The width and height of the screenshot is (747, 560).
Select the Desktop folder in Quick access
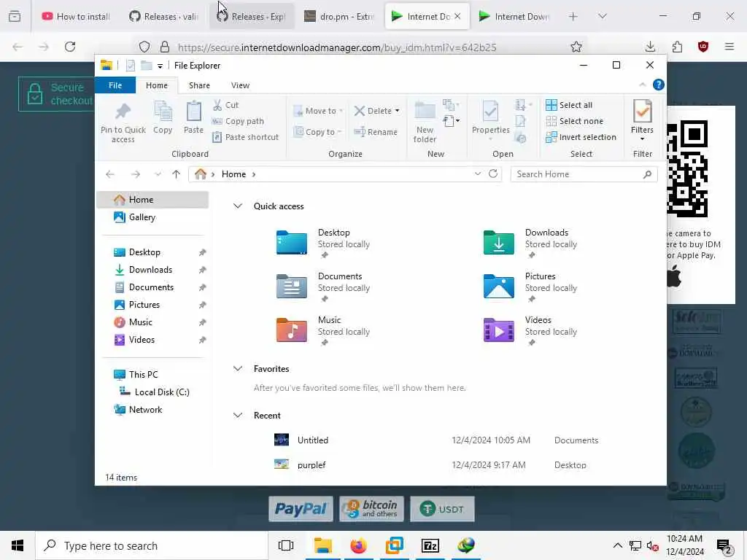(324, 244)
